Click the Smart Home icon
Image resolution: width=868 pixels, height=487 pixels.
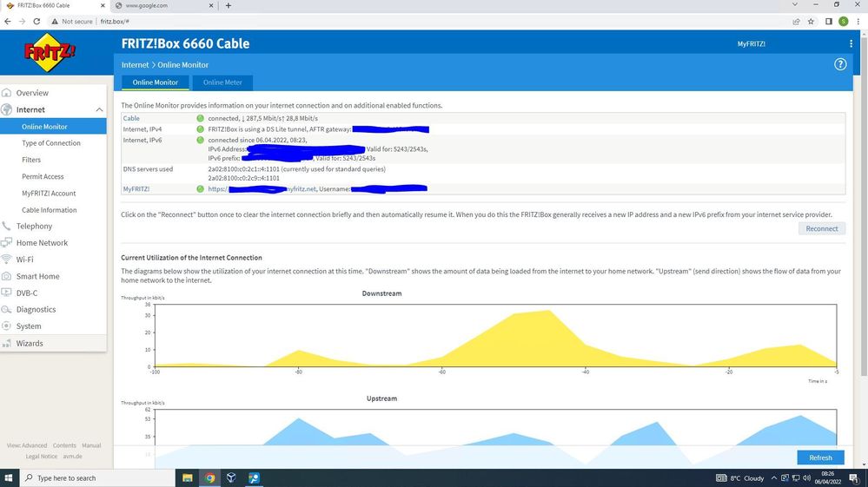[7, 276]
